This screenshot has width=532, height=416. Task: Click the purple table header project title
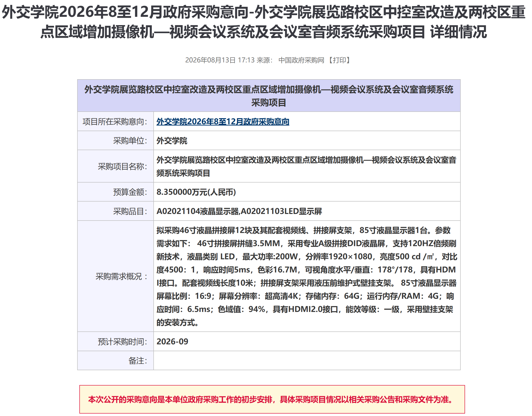pyautogui.click(x=269, y=96)
